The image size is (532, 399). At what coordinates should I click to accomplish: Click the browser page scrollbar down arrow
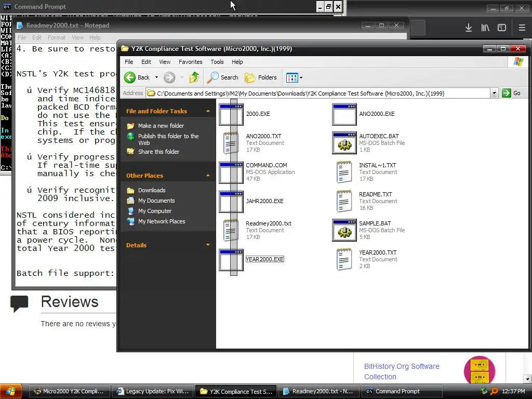point(528,379)
